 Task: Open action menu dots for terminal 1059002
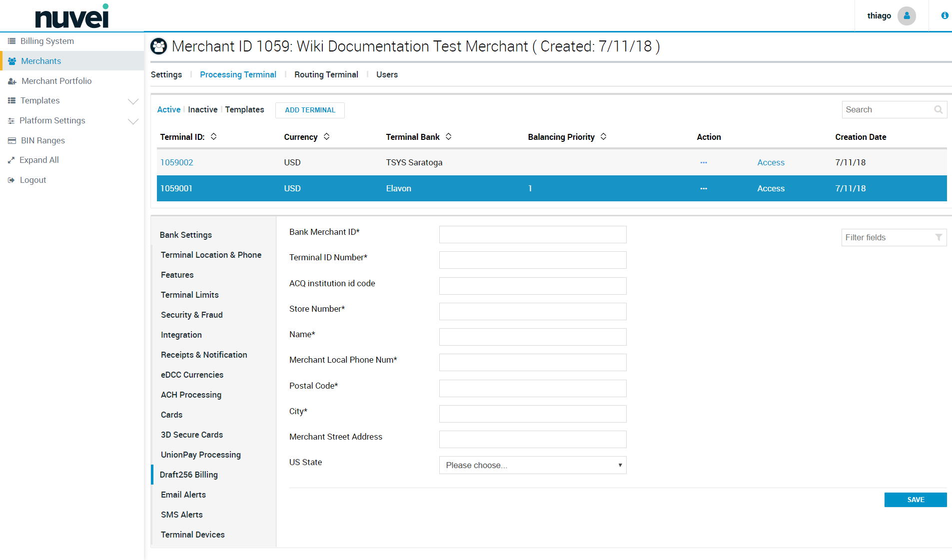pos(704,163)
